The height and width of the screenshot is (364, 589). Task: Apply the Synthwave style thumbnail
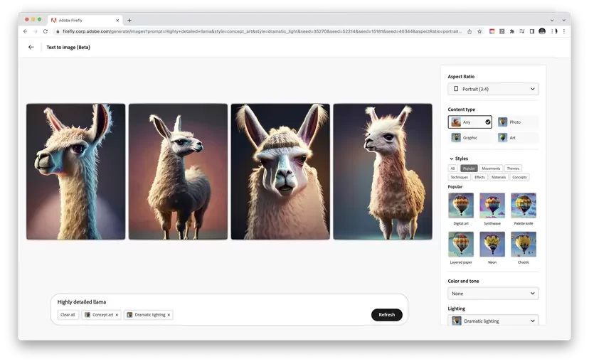pos(492,205)
